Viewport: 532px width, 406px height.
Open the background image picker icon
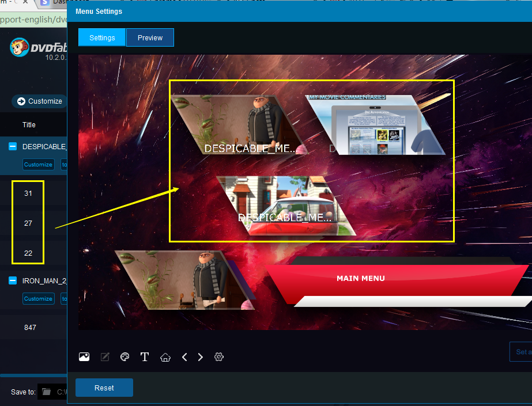coord(84,357)
